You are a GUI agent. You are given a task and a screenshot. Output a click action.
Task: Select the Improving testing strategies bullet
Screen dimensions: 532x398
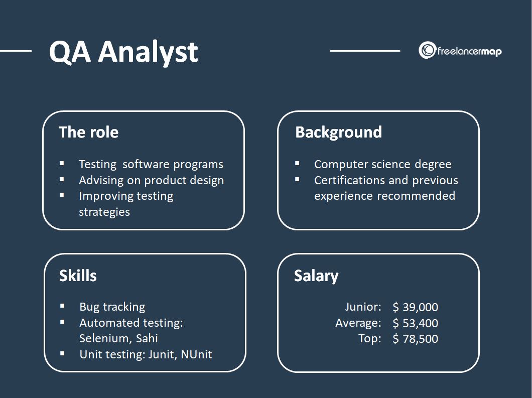[126, 204]
